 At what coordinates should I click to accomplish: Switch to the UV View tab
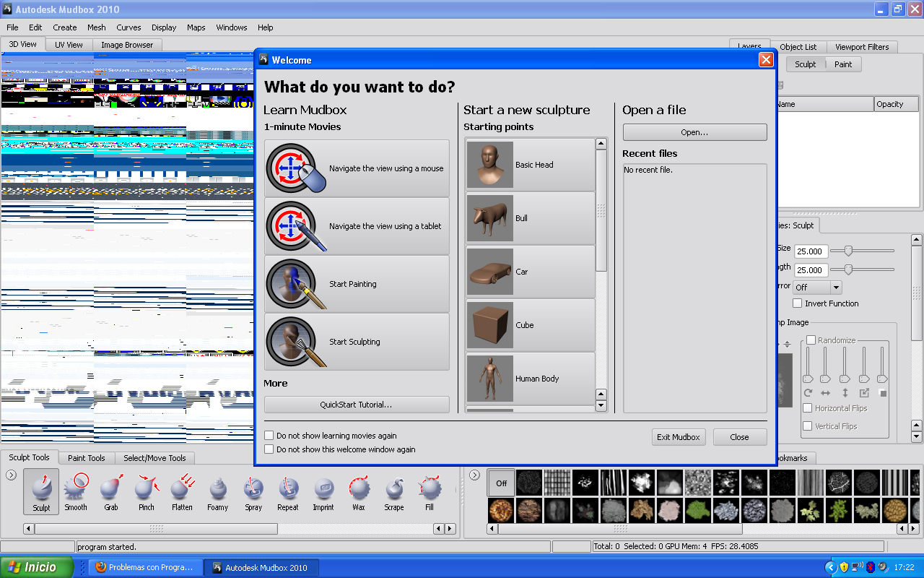(69, 45)
